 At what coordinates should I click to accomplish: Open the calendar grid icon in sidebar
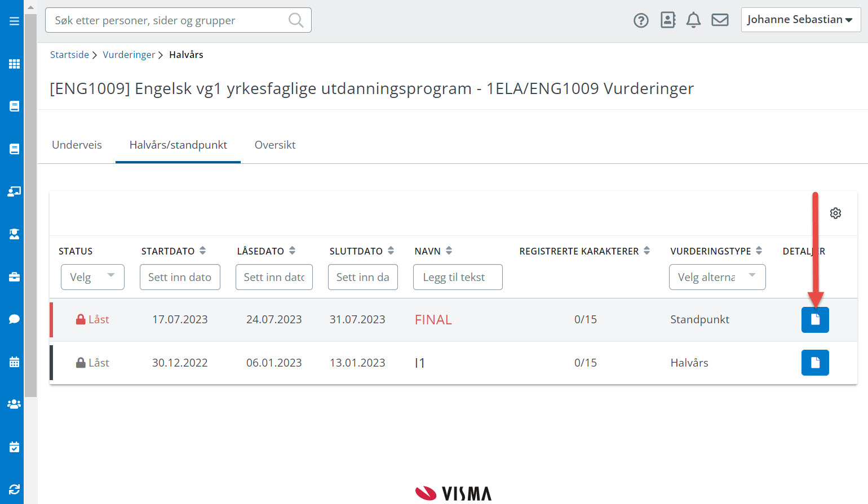[14, 362]
